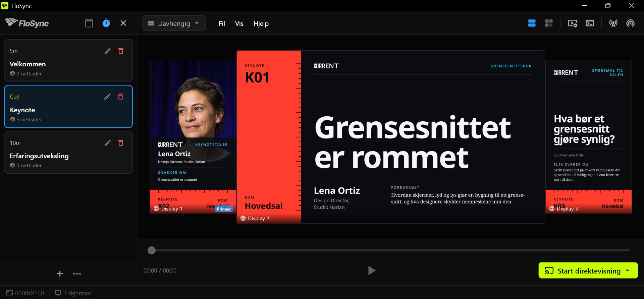Open the Hjelp menu
The image size is (644, 299).
(x=261, y=23)
